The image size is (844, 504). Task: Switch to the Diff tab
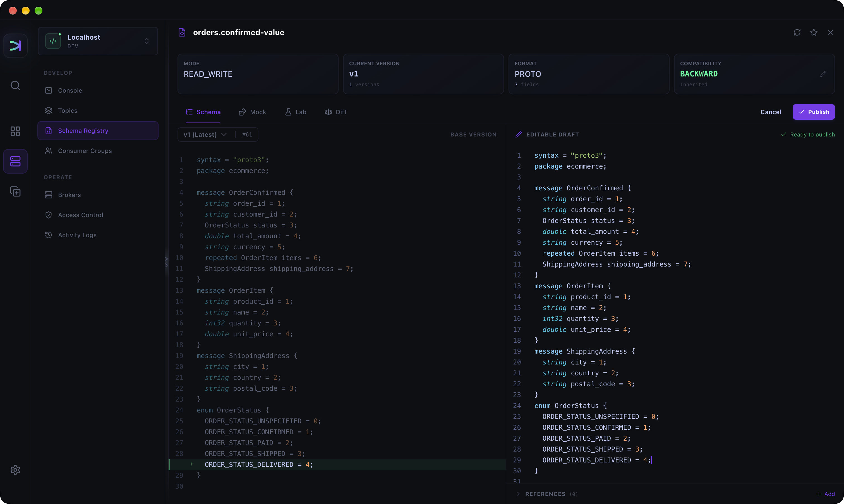(335, 112)
